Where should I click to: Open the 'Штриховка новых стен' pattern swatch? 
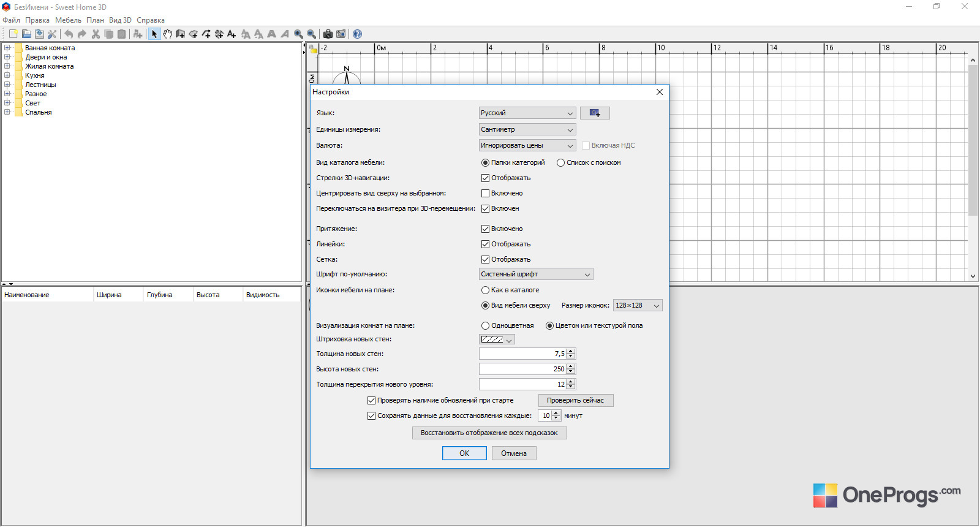point(497,339)
